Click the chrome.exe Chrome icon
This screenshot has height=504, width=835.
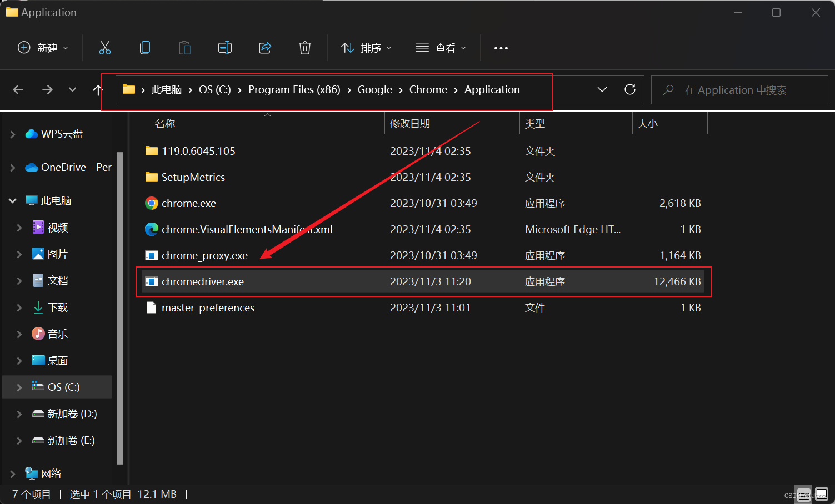tap(152, 203)
